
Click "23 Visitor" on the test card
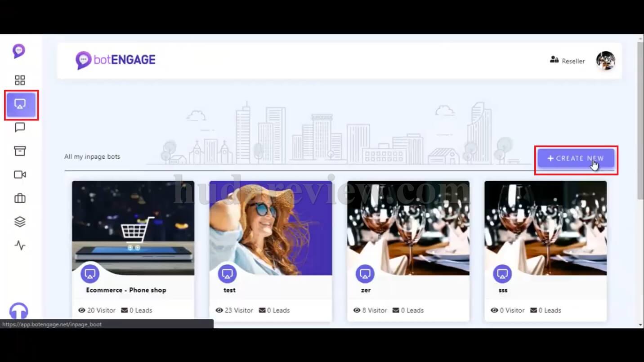point(234,310)
